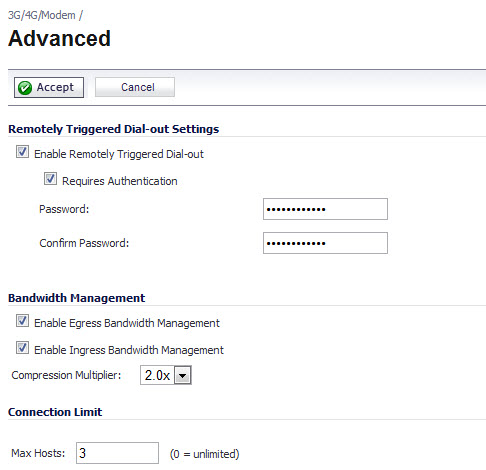Click the Max Hosts label text

(x=38, y=453)
